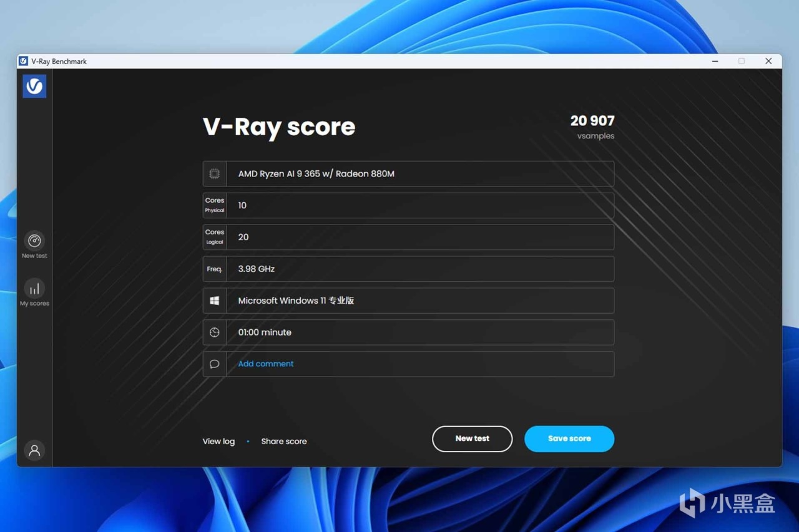Screen dimensions: 799x532
Task: Click Microsoft Windows 11 text
Action: [296, 301]
